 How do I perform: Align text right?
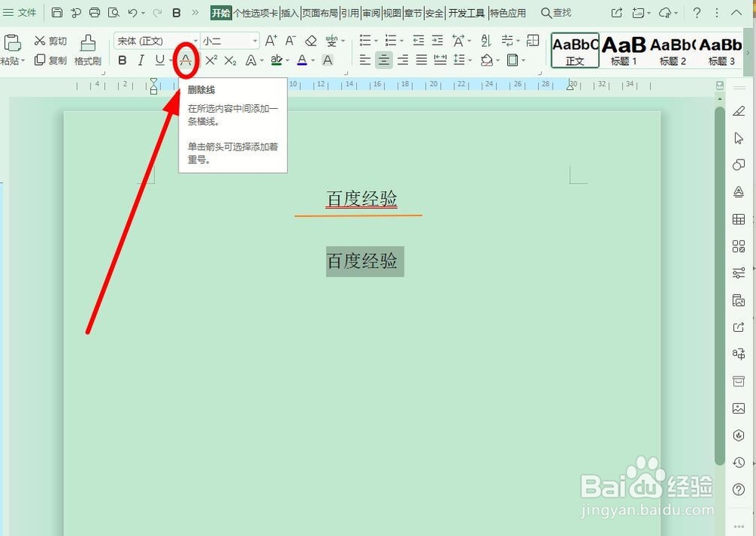[403, 60]
